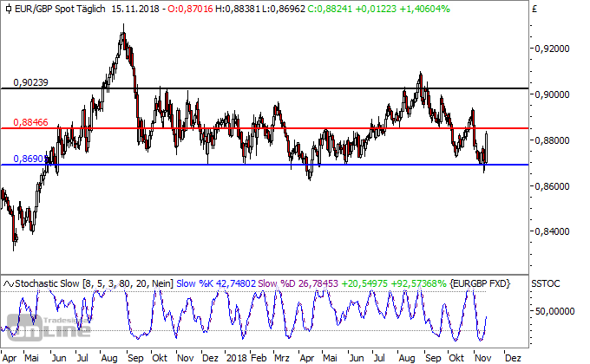Select the EUR/GBP Spot Täglich chart title
This screenshot has width=590, height=364.
[60, 9]
